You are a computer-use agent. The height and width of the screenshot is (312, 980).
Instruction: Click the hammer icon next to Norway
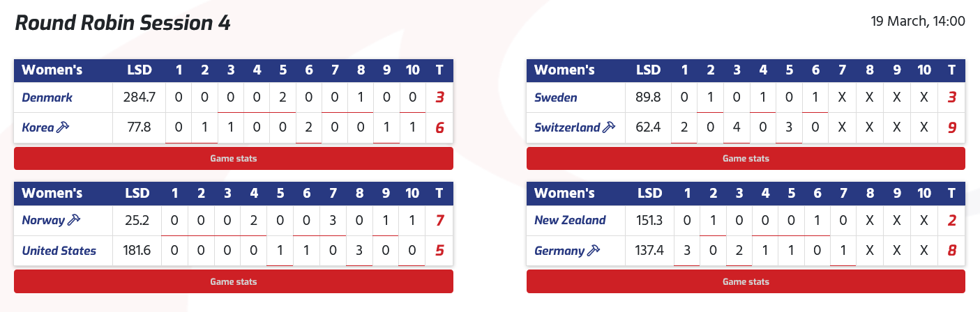click(74, 220)
